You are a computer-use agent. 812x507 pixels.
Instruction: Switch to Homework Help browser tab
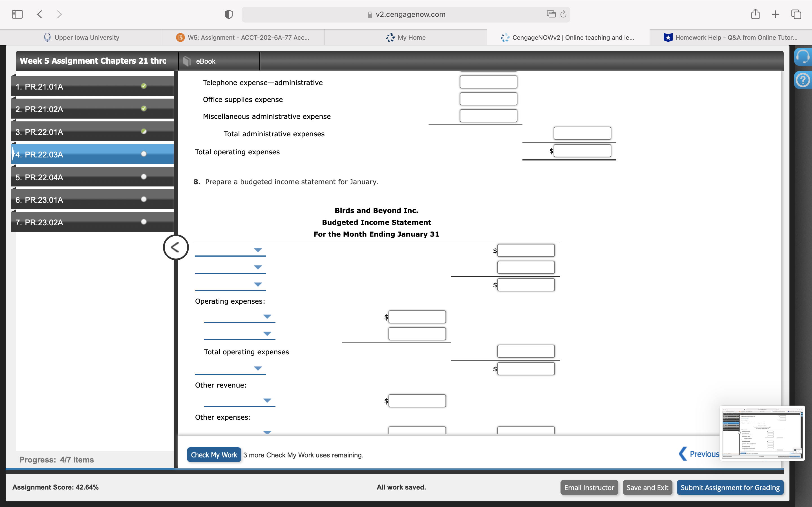pyautogui.click(x=731, y=37)
